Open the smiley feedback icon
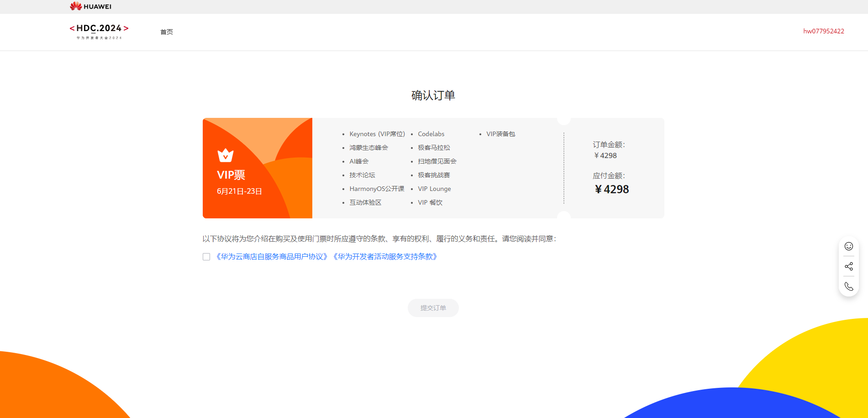This screenshot has height=418, width=868. (848, 246)
